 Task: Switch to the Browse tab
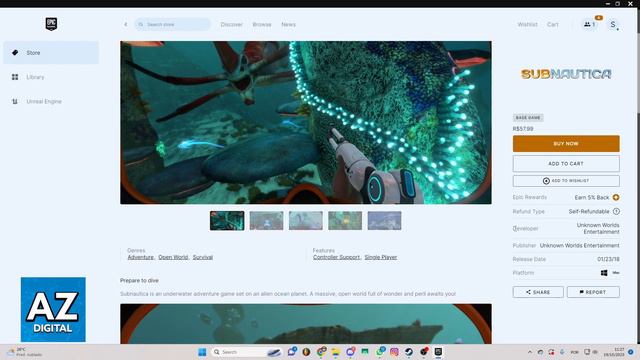(x=262, y=24)
